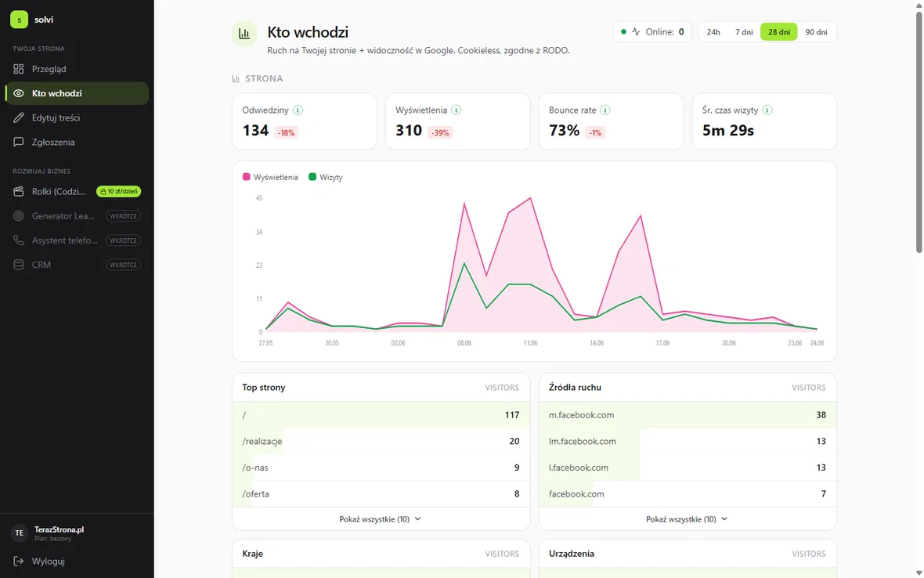Click the activity pulse icon beside Online
The height and width of the screenshot is (578, 924).
636,32
